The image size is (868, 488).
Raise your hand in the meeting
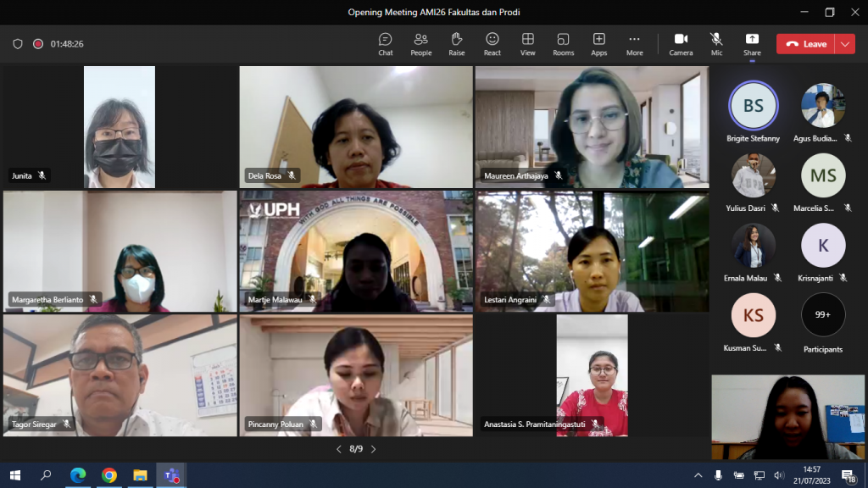click(456, 44)
